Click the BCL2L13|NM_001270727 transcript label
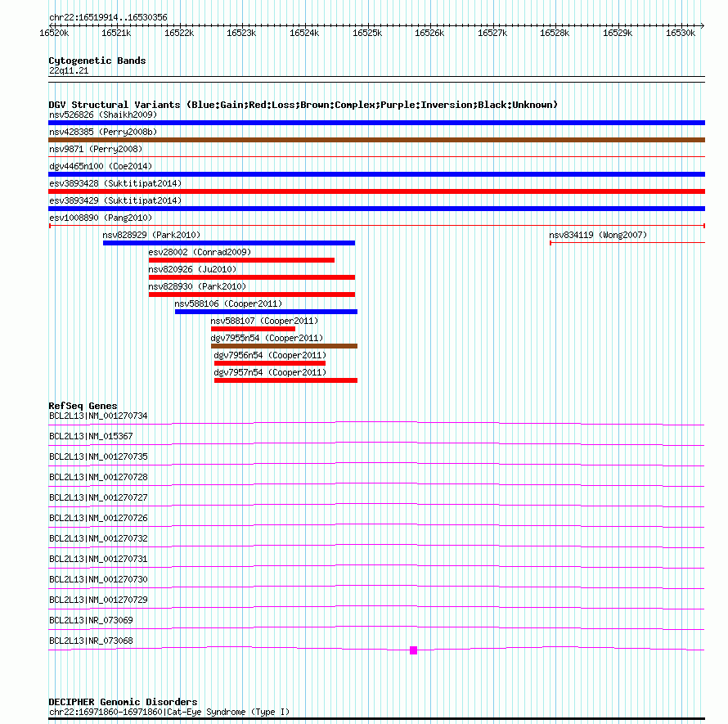 [x=98, y=497]
